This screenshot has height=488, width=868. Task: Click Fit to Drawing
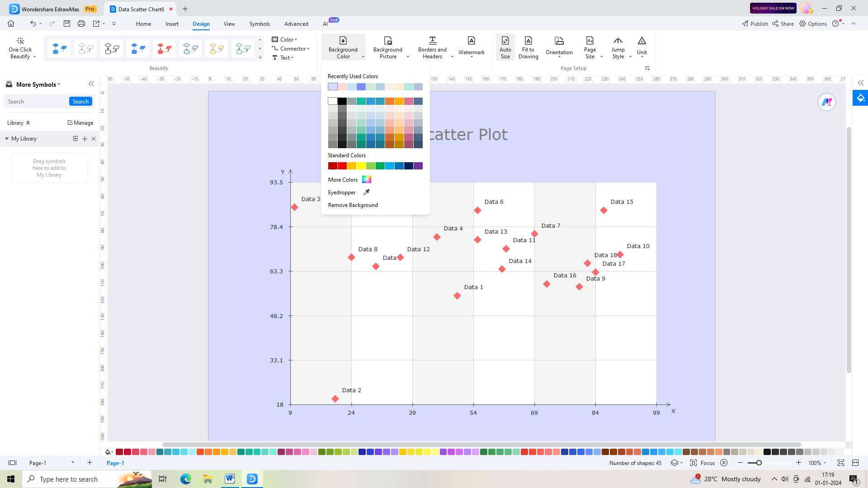click(x=528, y=47)
